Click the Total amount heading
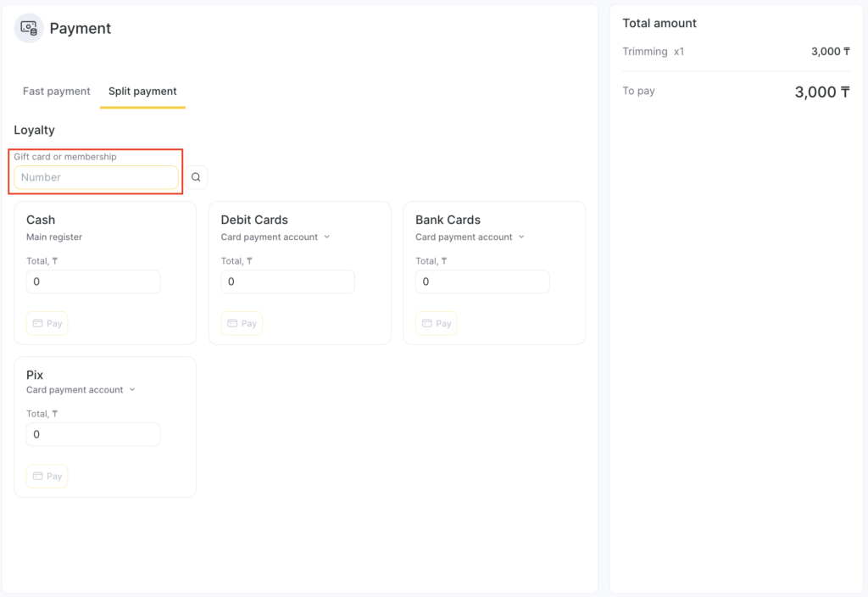 (x=659, y=24)
